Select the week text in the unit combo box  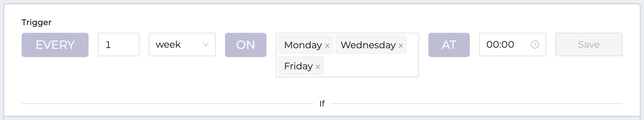click(168, 44)
